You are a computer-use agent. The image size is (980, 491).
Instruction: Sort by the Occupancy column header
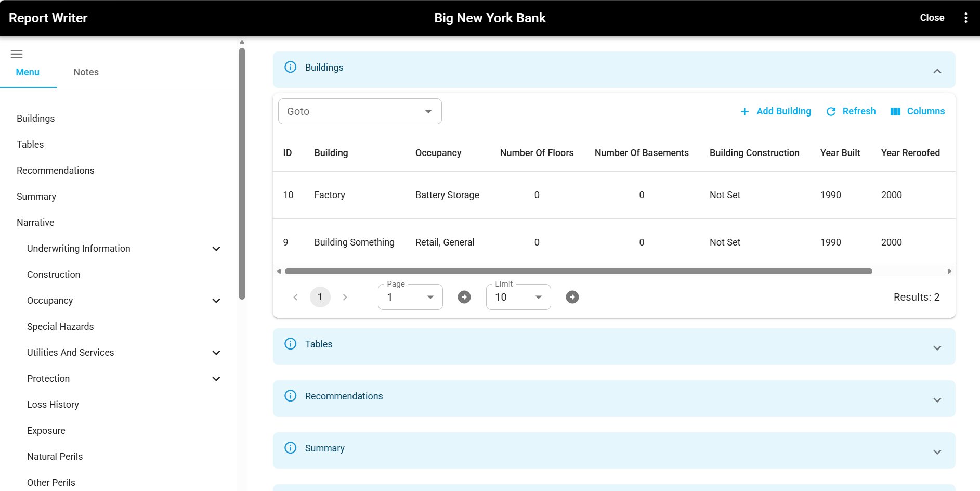438,153
